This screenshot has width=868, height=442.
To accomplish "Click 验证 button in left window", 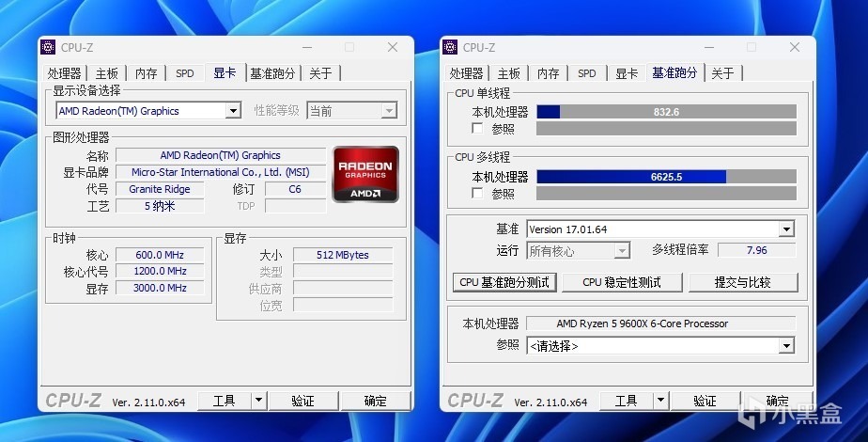I will pos(302,401).
